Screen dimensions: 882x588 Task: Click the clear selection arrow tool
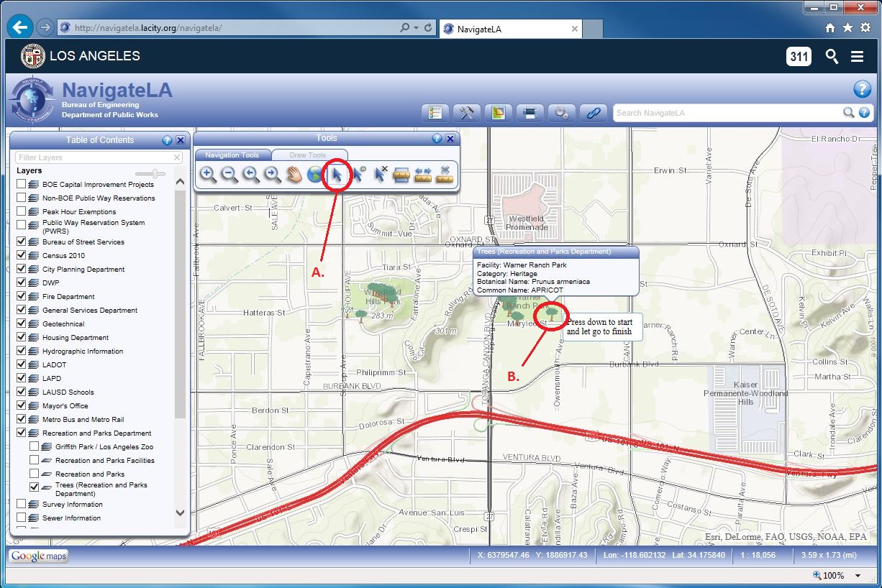(x=380, y=175)
